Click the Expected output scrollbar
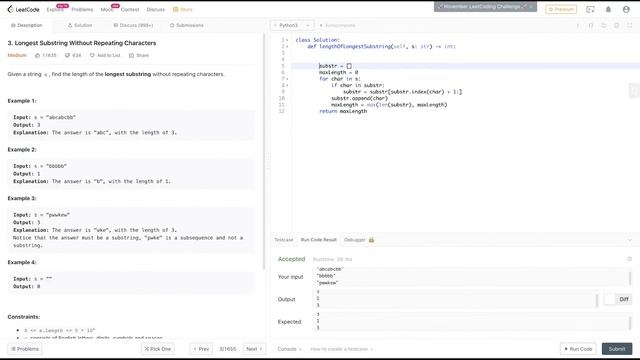The width and height of the screenshot is (640, 360). (630, 323)
